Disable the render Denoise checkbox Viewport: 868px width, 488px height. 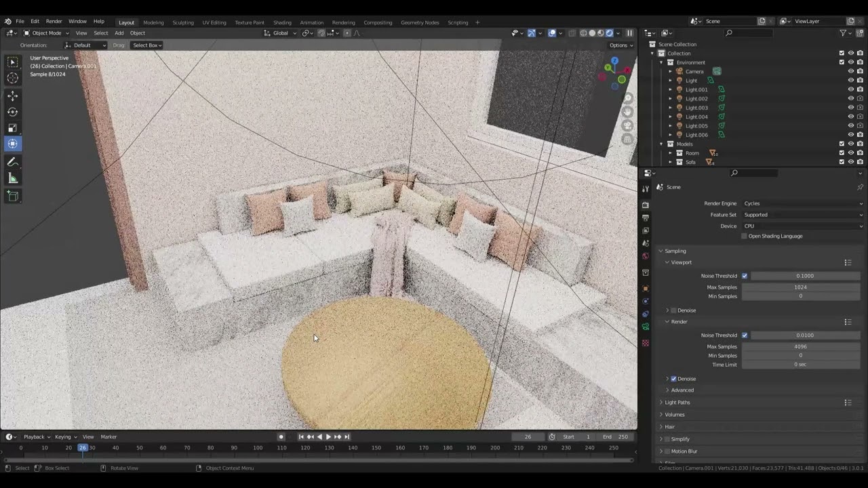point(673,379)
